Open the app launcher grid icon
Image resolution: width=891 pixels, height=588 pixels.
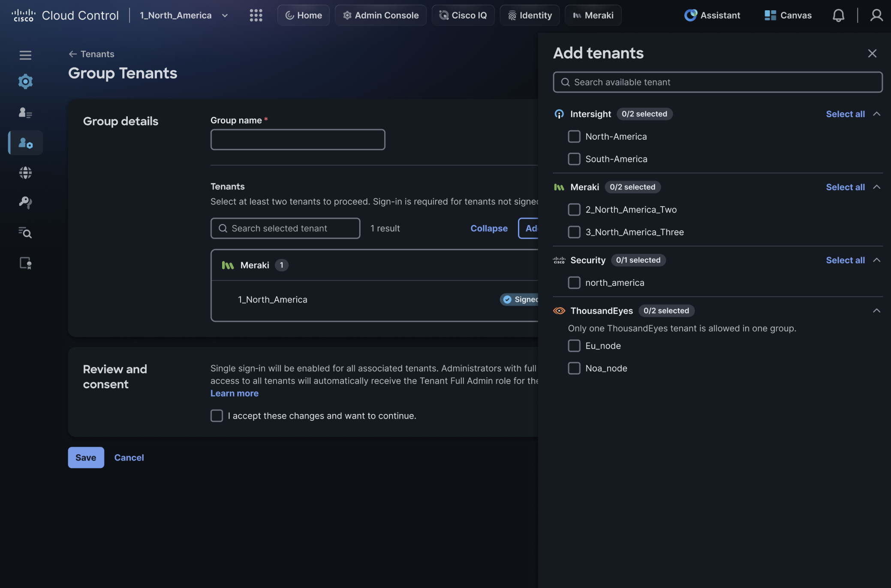click(256, 15)
